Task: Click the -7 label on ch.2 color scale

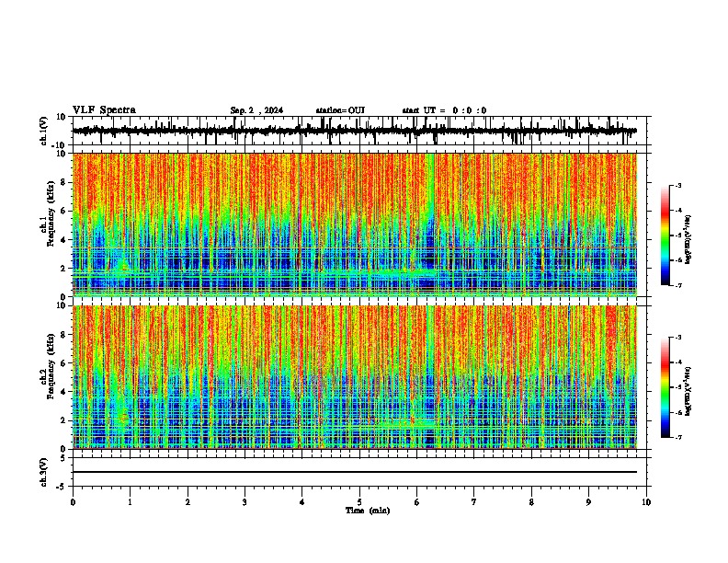Action: pos(677,437)
